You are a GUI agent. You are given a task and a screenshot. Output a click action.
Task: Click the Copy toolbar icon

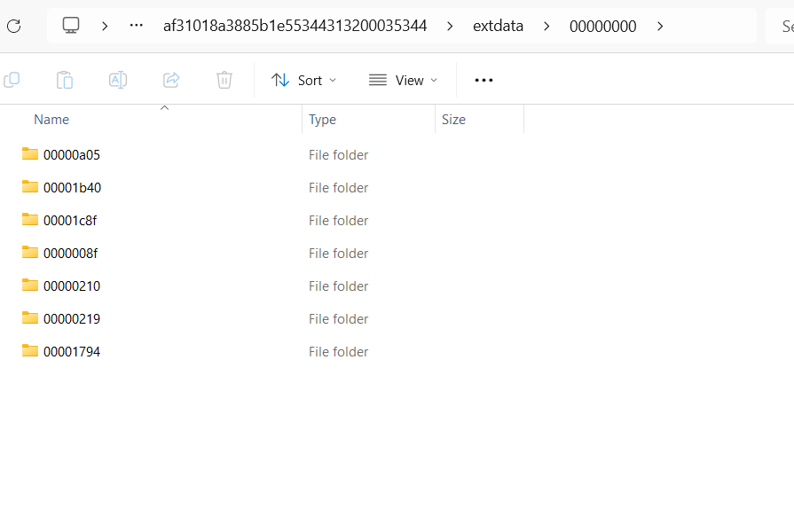click(12, 80)
